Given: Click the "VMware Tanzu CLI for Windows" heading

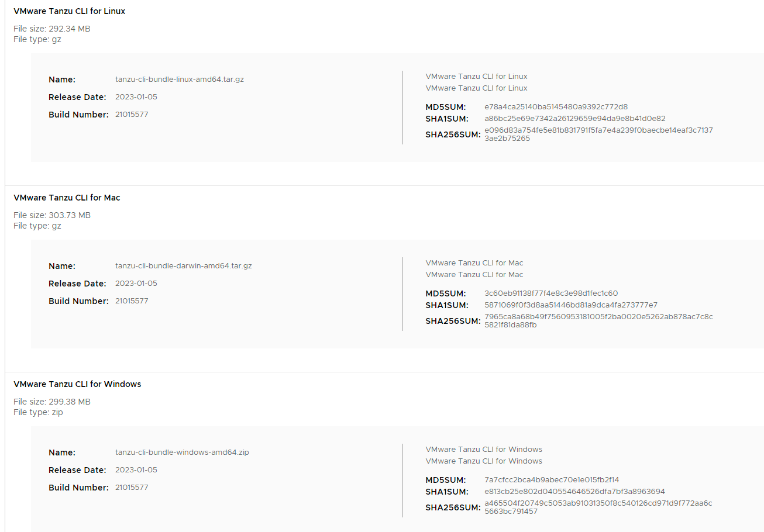Looking at the screenshot, I should 77,384.
